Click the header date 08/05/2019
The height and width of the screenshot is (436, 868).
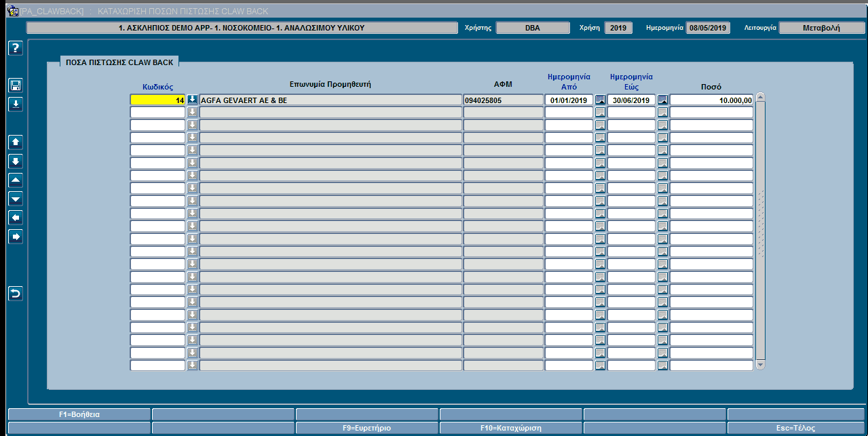coord(708,28)
